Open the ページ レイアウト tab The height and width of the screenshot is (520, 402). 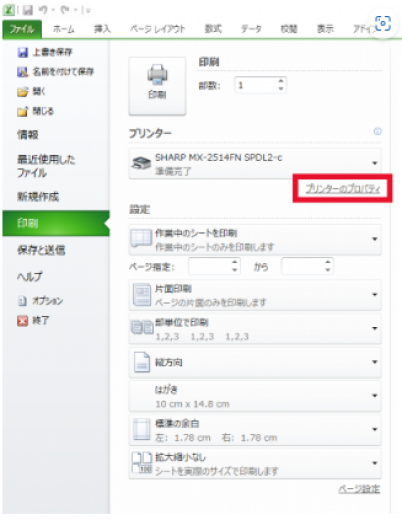click(x=157, y=29)
